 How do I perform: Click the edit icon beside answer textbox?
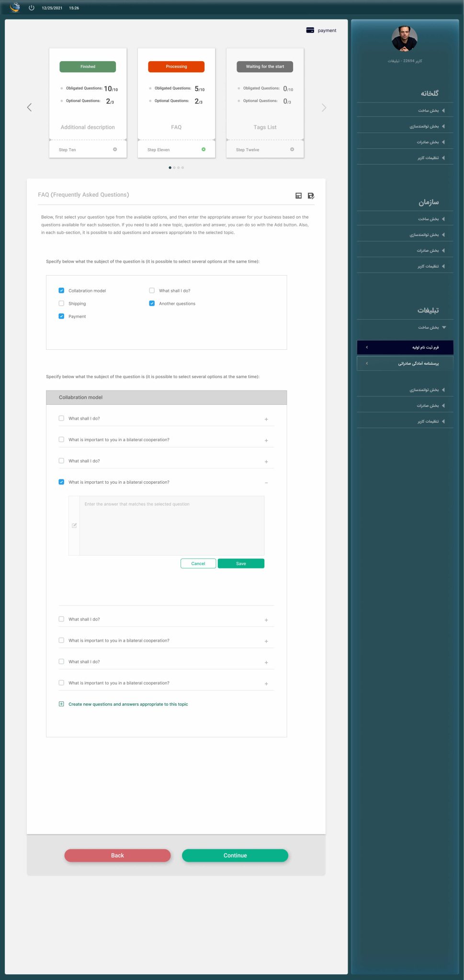pyautogui.click(x=74, y=525)
